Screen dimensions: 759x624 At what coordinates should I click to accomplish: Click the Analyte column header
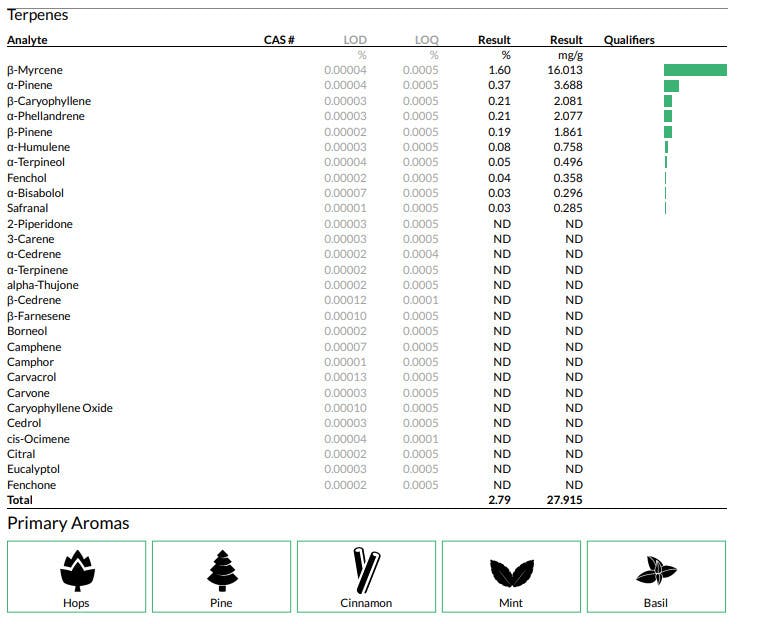coord(27,40)
